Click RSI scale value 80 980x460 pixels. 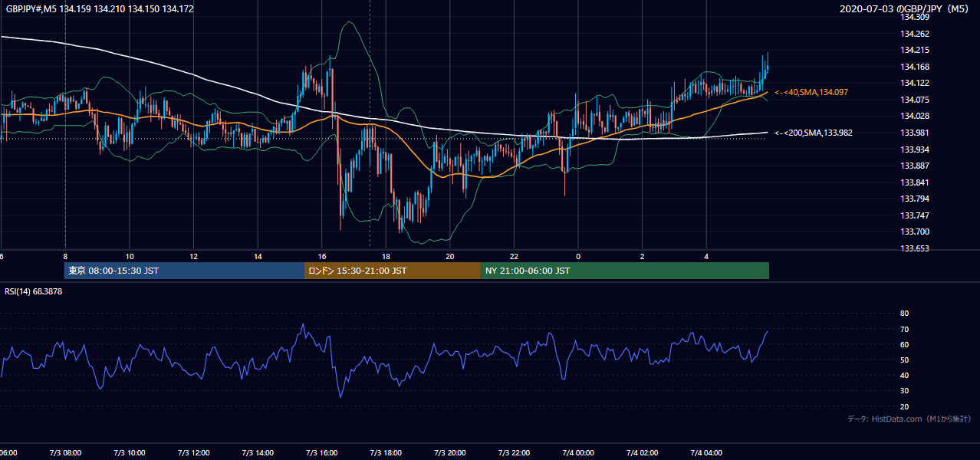tap(904, 314)
